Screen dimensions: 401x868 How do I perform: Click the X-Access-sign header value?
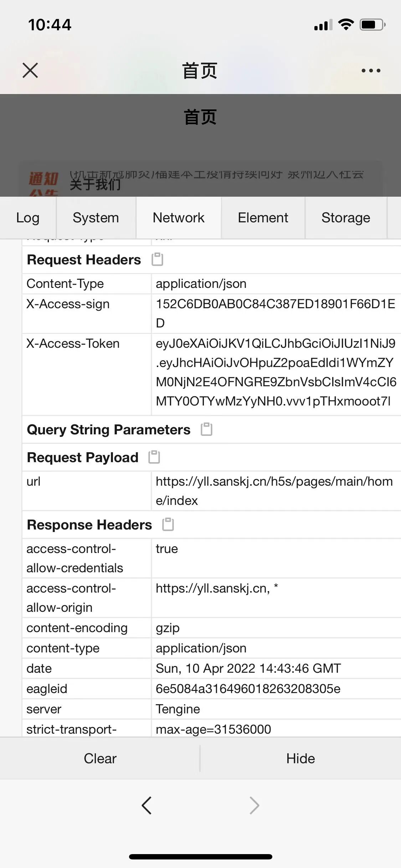(275, 313)
